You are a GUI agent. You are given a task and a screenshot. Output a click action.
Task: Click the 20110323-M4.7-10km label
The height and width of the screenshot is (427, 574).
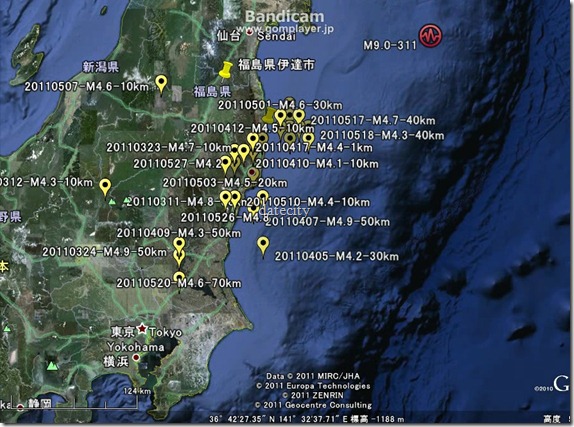pyautogui.click(x=169, y=148)
